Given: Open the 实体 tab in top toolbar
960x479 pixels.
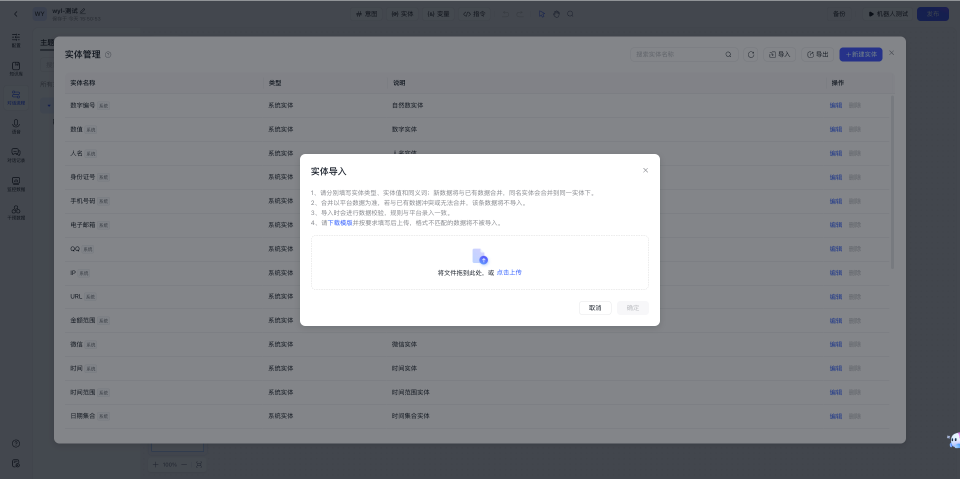Looking at the screenshot, I should point(402,14).
